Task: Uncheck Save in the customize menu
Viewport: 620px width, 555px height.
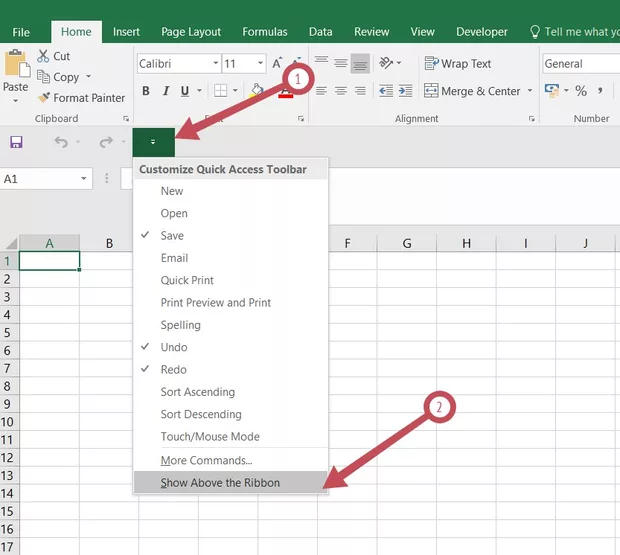Action: pos(172,236)
